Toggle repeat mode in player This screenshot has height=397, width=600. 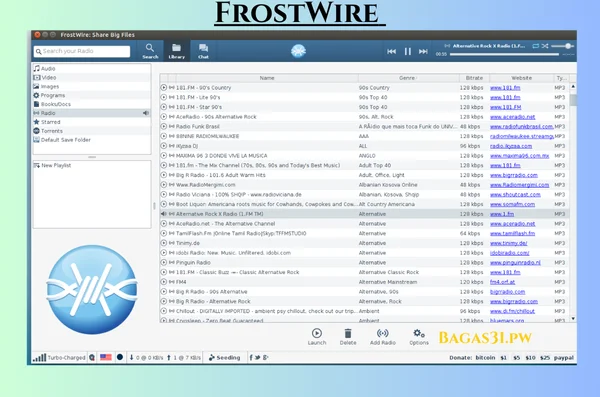(x=535, y=46)
